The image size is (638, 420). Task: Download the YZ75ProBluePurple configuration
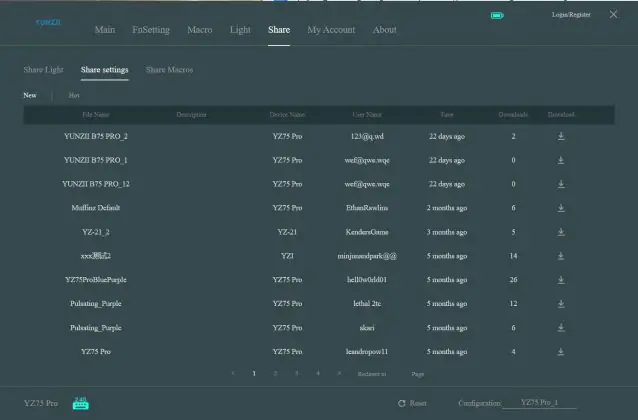pyautogui.click(x=561, y=280)
